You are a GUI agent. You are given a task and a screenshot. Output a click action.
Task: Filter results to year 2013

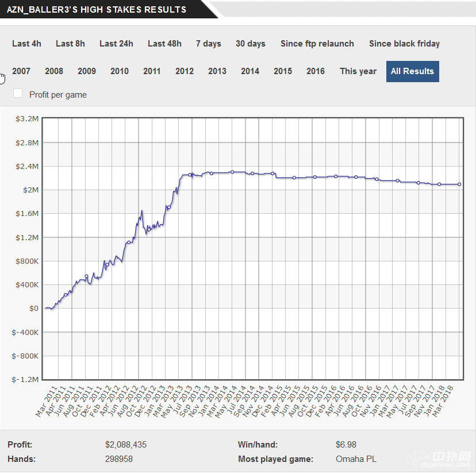pyautogui.click(x=217, y=71)
